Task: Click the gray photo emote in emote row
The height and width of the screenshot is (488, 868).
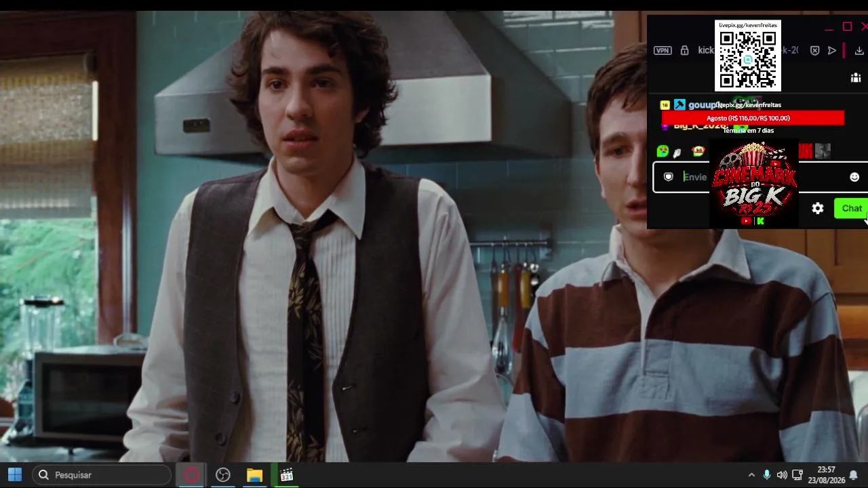Action: tap(823, 151)
